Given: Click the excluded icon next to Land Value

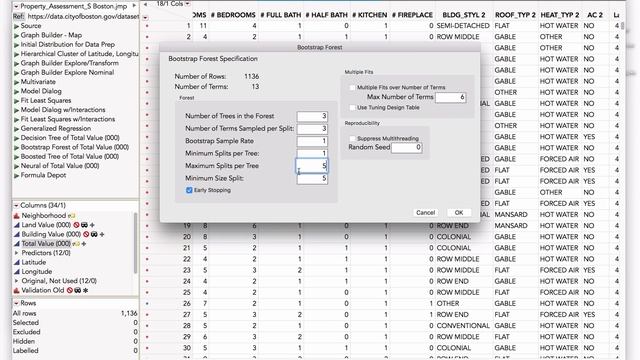Looking at the screenshot, I should 76,225.
